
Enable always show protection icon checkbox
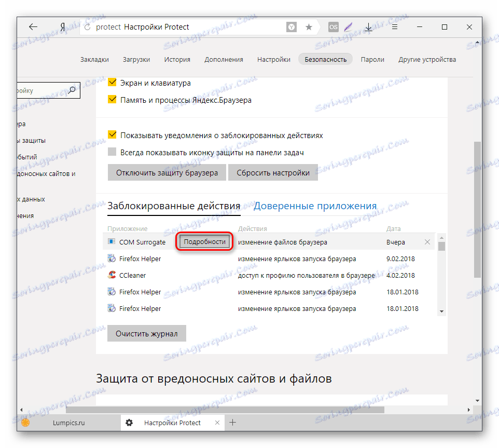tap(112, 152)
